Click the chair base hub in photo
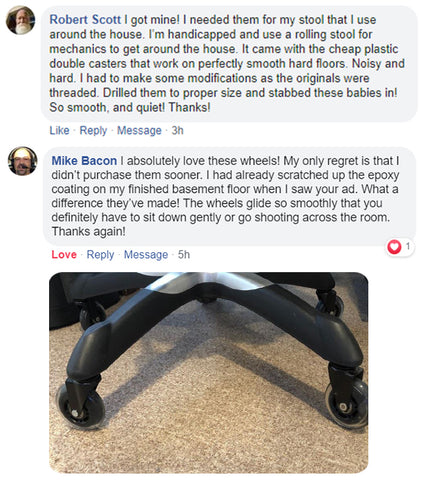 tap(207, 286)
